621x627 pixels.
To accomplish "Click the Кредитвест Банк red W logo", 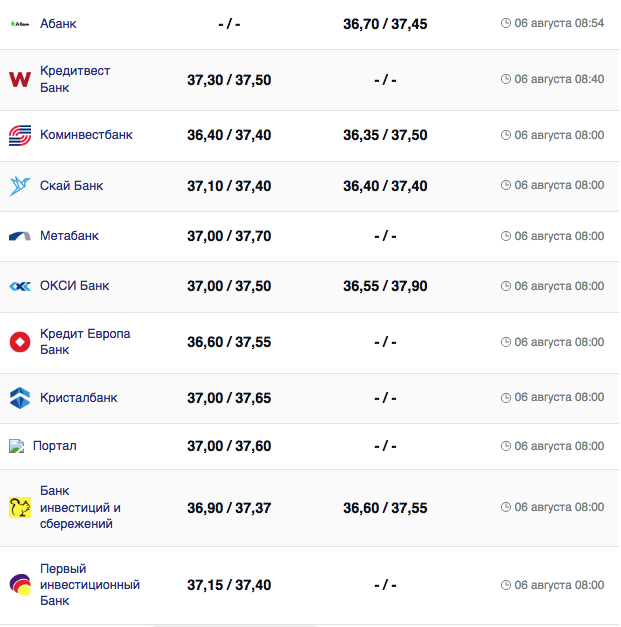I will click(x=20, y=79).
